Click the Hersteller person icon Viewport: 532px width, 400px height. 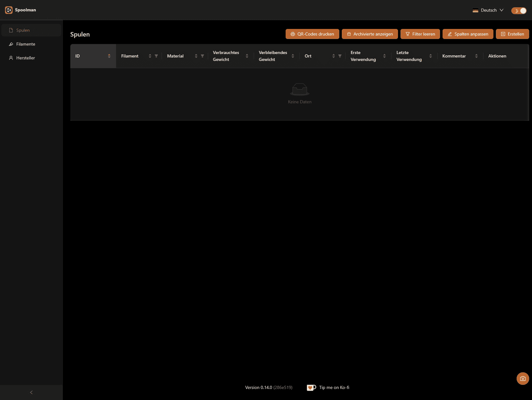pos(10,58)
